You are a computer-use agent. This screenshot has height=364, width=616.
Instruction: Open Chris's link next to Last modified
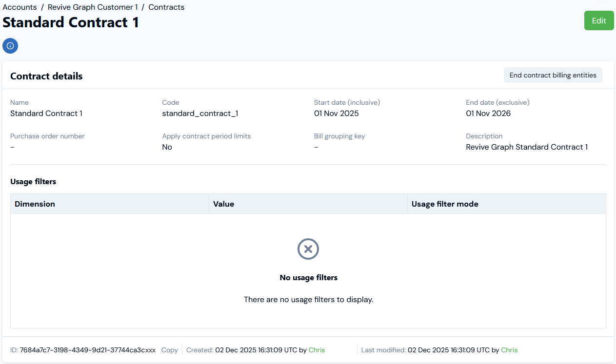[509, 350]
